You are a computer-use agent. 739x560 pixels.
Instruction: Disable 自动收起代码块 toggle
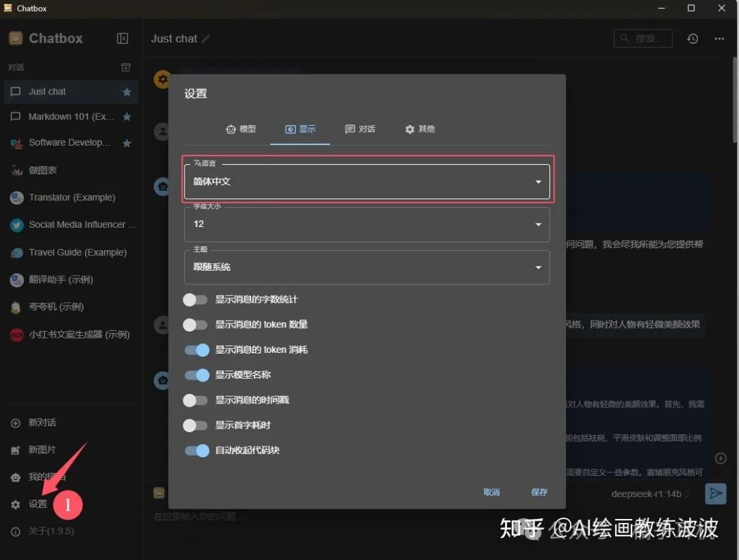(x=196, y=451)
